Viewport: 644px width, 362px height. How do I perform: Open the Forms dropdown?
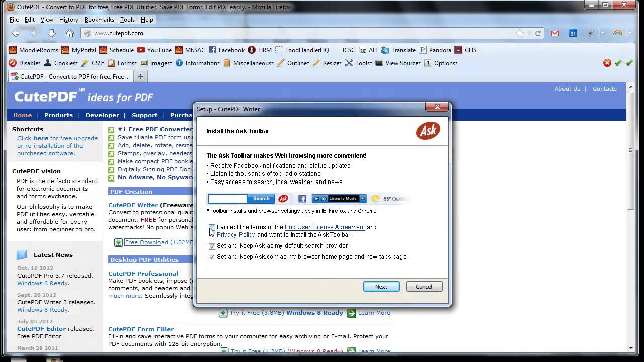[x=122, y=63]
